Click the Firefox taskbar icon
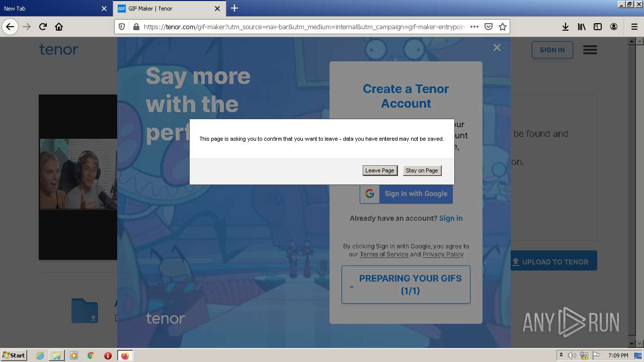The height and width of the screenshot is (362, 644). pos(125,355)
